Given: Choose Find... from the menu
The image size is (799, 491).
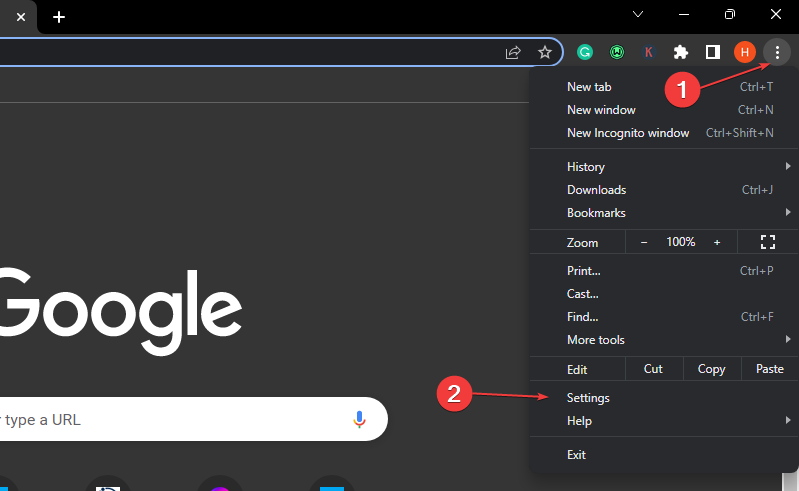Looking at the screenshot, I should point(664,316).
